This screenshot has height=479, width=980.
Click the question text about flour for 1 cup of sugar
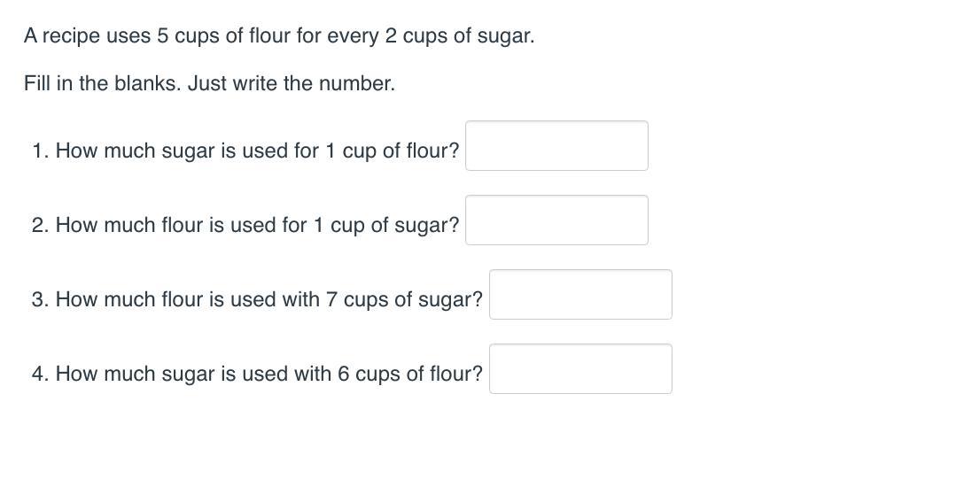pyautogui.click(x=257, y=226)
